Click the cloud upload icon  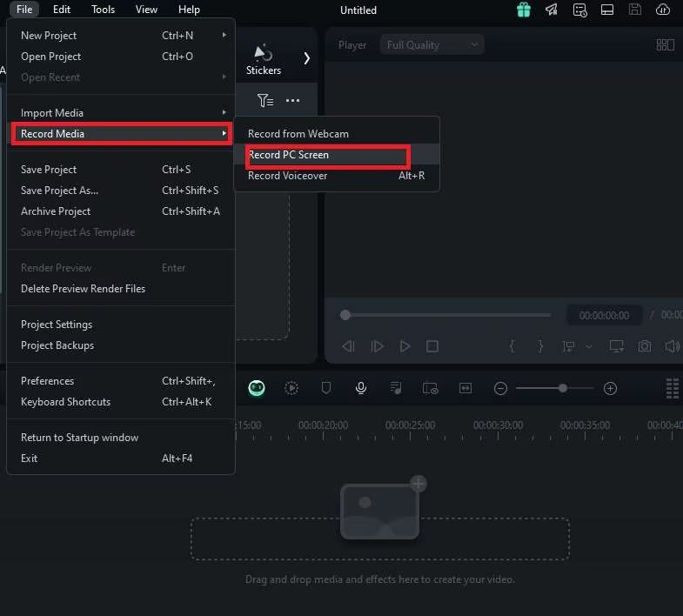[x=663, y=10]
